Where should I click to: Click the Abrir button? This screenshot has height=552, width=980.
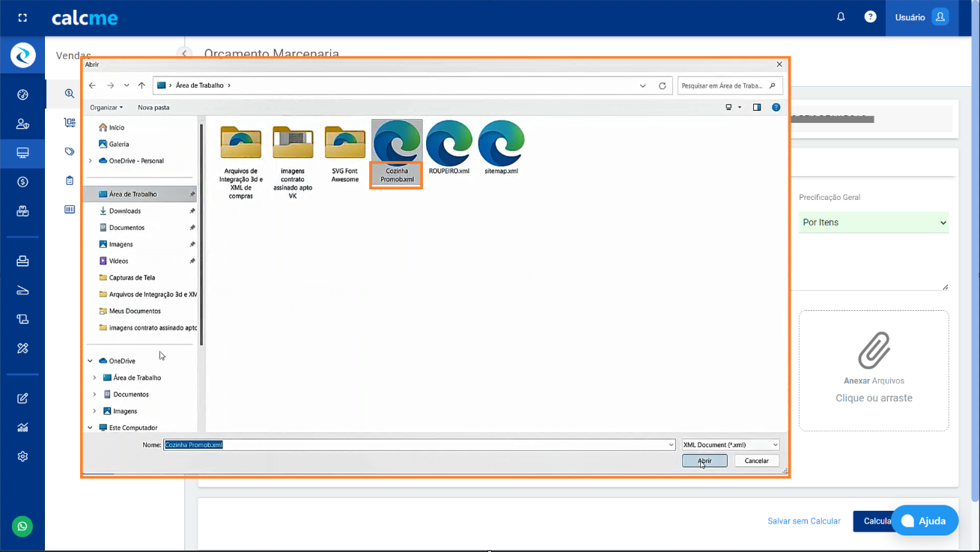point(704,461)
